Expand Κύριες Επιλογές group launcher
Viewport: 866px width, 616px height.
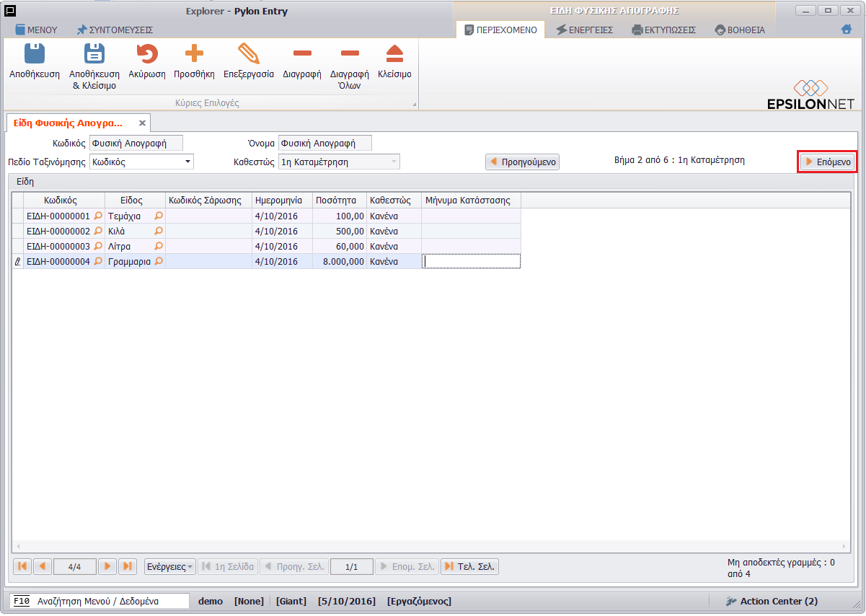pos(414,105)
